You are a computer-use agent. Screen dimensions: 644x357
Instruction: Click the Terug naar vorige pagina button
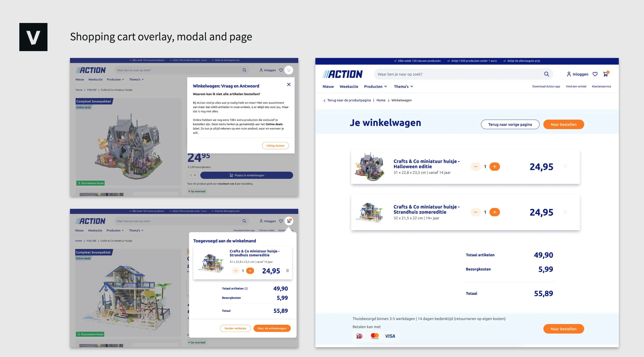coord(510,124)
